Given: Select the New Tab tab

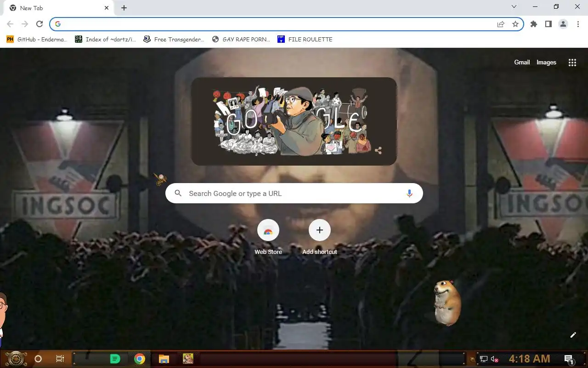Looking at the screenshot, I should tap(59, 8).
